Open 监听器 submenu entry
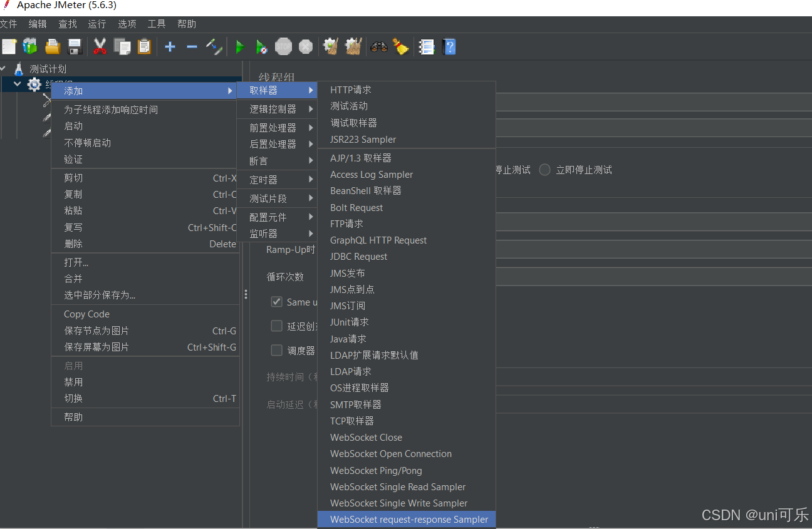This screenshot has width=812, height=529. coord(277,234)
